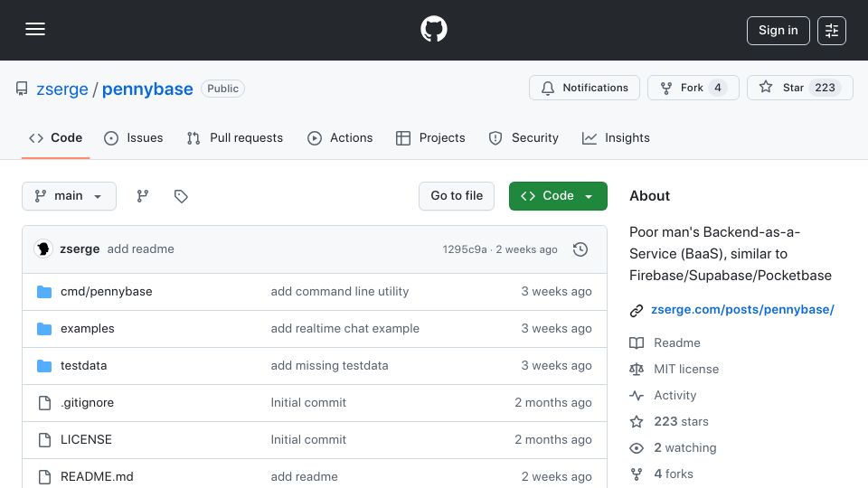868x488 pixels.
Task: Open the 223 stars link
Action: [681, 422]
